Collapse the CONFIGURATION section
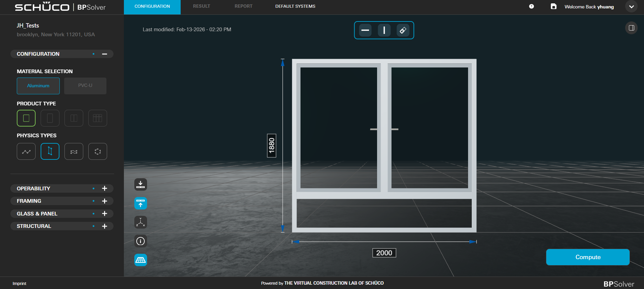Screen dimensions: 644x289 [x=104, y=54]
